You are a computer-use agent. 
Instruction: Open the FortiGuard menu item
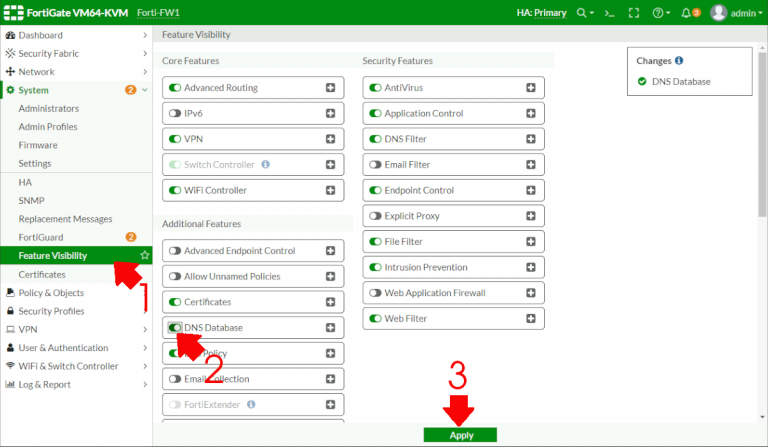coord(41,237)
